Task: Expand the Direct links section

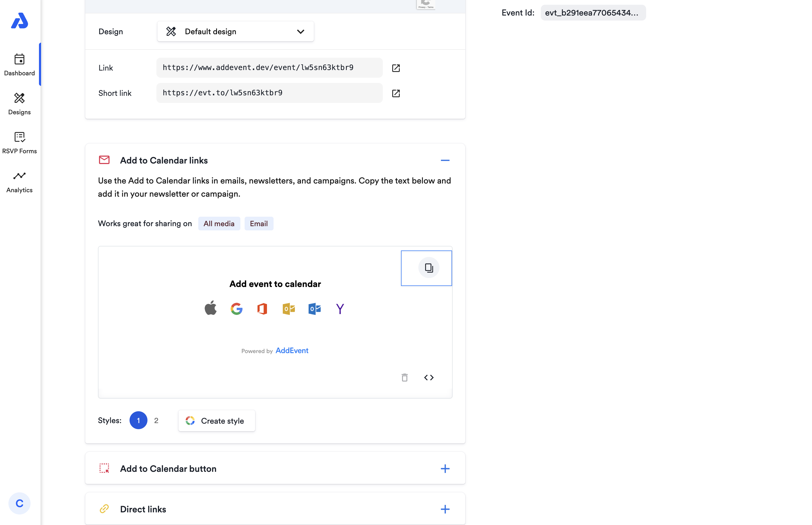Action: click(445, 509)
